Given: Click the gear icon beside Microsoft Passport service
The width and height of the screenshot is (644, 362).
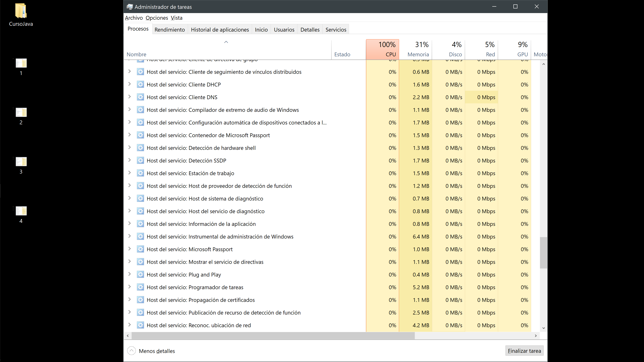Looking at the screenshot, I should [140, 249].
